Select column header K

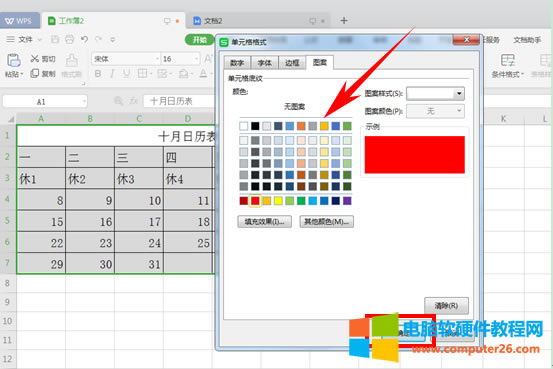pos(504,119)
